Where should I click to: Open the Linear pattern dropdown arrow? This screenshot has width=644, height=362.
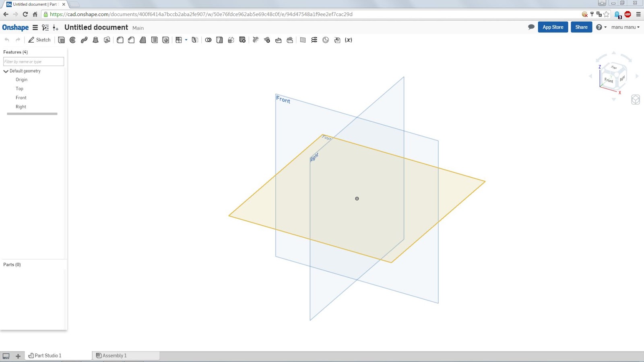pos(186,40)
